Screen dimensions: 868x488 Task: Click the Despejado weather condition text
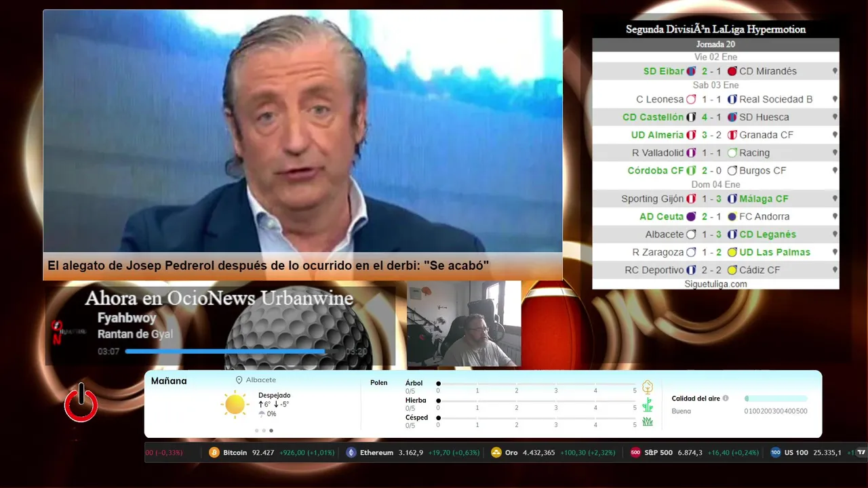click(x=274, y=395)
